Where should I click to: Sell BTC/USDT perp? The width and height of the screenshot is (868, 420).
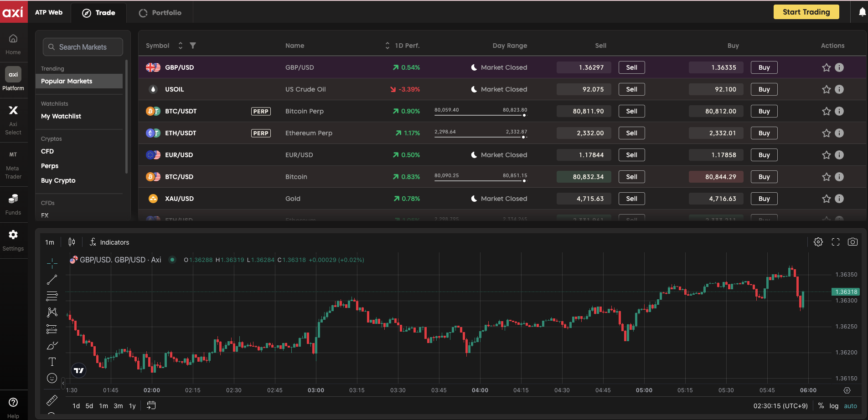tap(631, 111)
